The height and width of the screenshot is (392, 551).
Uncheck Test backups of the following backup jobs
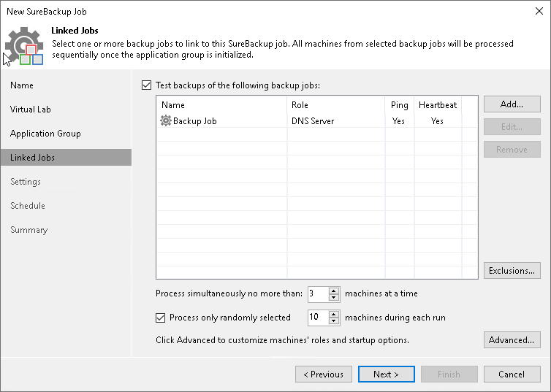[147, 85]
